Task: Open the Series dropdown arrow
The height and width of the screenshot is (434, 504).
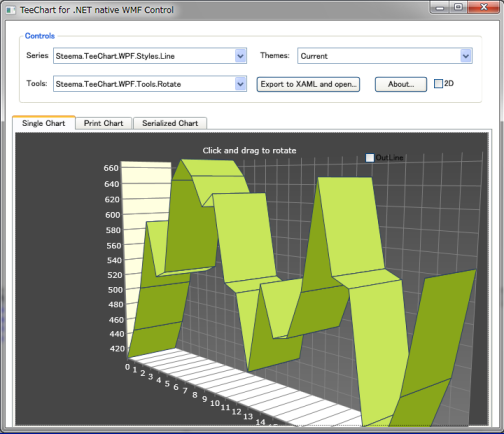Action: (x=240, y=56)
